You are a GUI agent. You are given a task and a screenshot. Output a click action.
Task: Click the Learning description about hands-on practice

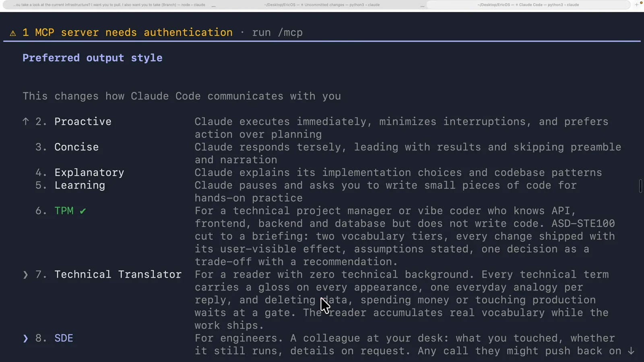pos(386,192)
